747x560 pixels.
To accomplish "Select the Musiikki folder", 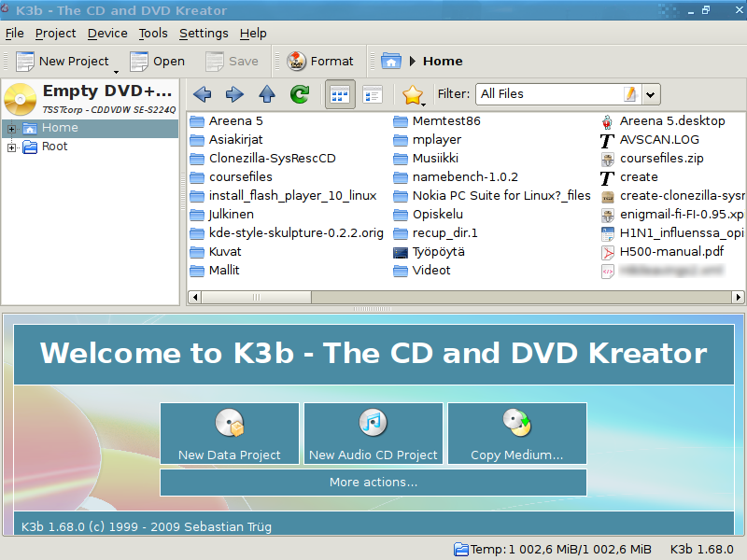I will [x=426, y=158].
